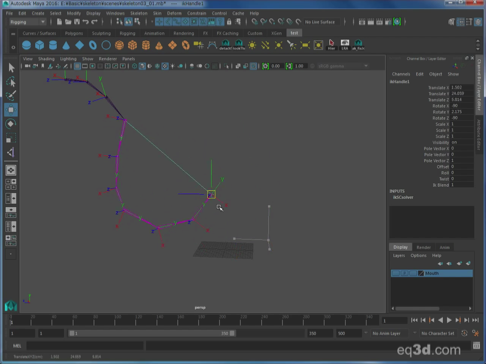Open the viewport Shading menu
The height and width of the screenshot is (364, 486).
pyautogui.click(x=46, y=59)
